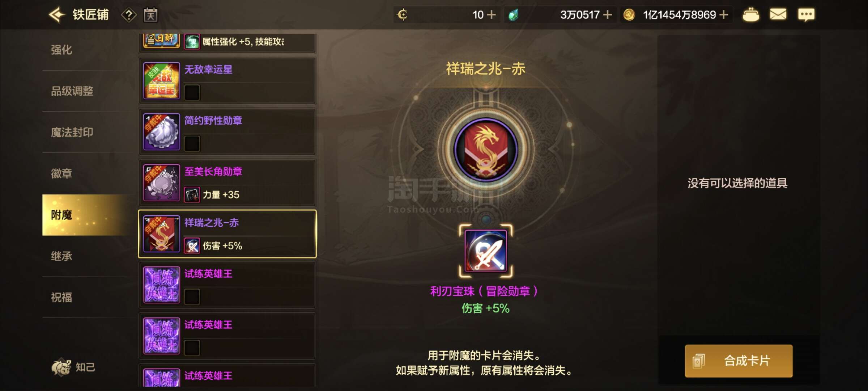Select the 无敌幸运星 item
This screenshot has height=391, width=868.
(x=227, y=81)
